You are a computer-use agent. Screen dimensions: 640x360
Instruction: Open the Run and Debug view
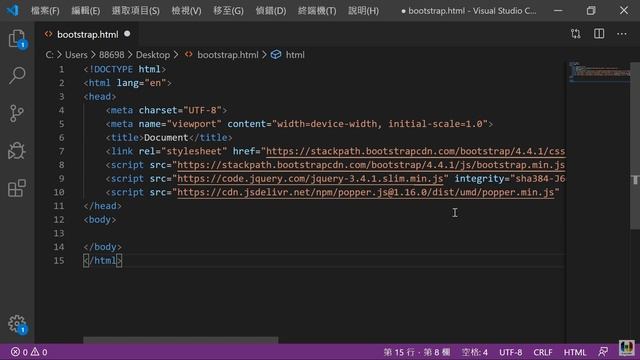(x=17, y=151)
